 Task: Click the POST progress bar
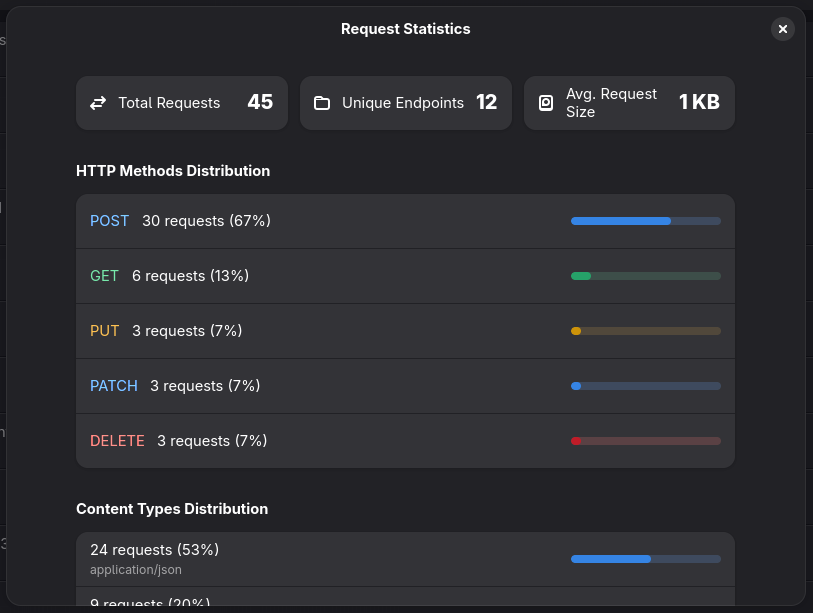click(x=646, y=221)
